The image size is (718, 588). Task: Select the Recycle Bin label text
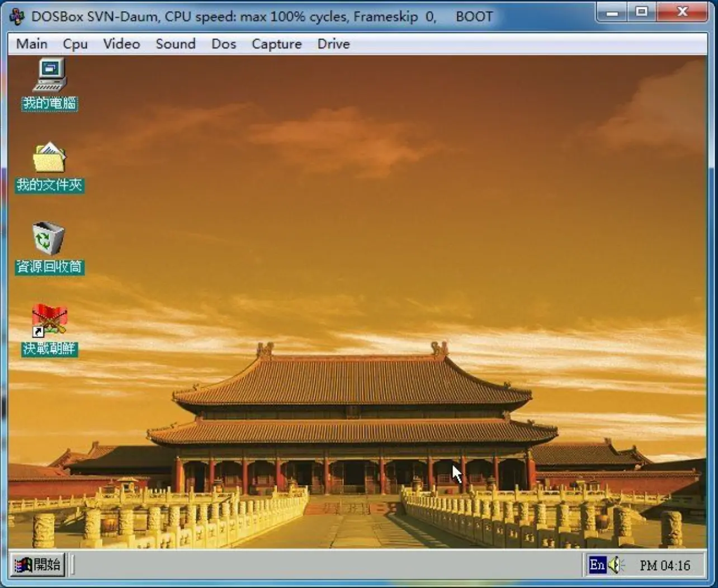point(49,268)
